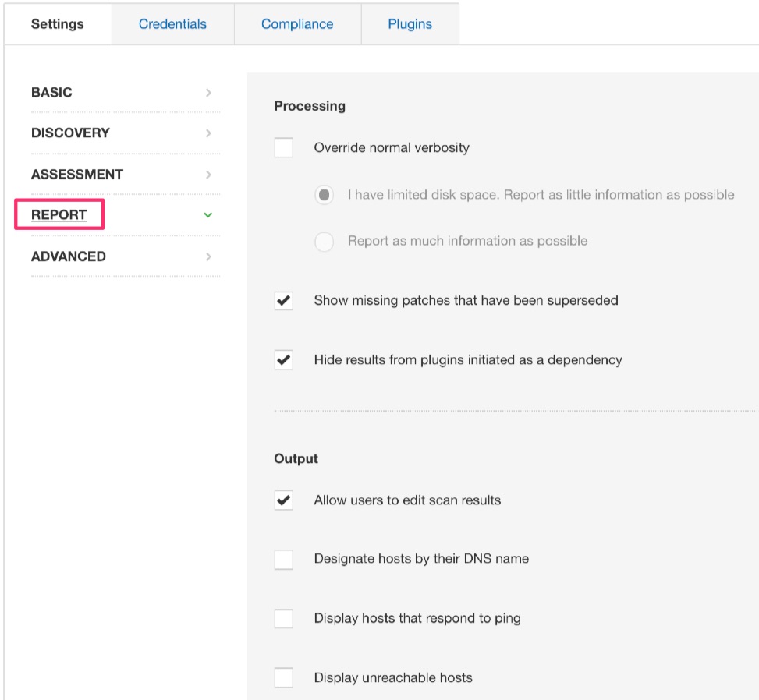Go to the Plugins tab

[410, 24]
